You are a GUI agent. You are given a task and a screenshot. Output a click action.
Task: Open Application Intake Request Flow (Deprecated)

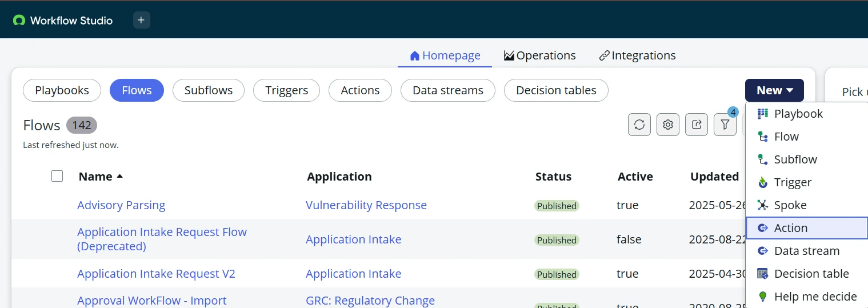162,239
